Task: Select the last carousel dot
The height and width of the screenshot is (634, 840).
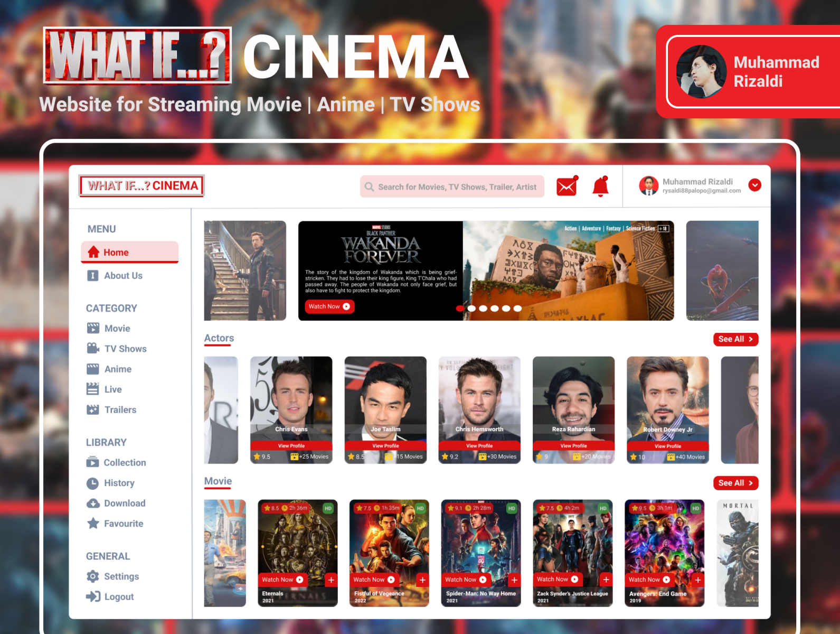Action: pos(517,309)
